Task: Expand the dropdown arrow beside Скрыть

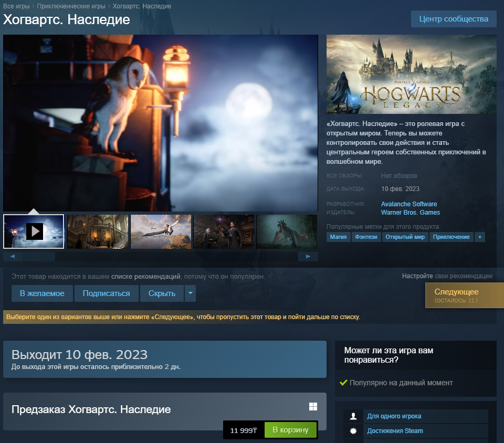Action: pyautogui.click(x=190, y=293)
